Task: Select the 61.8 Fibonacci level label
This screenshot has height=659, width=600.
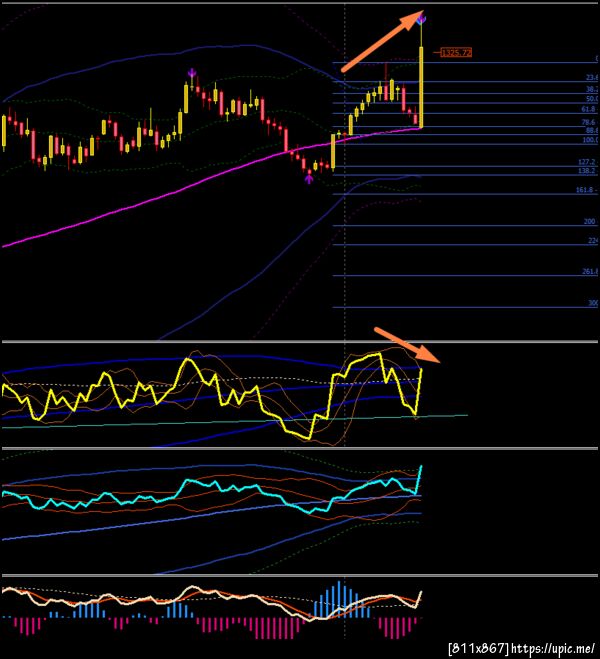Action: [589, 109]
